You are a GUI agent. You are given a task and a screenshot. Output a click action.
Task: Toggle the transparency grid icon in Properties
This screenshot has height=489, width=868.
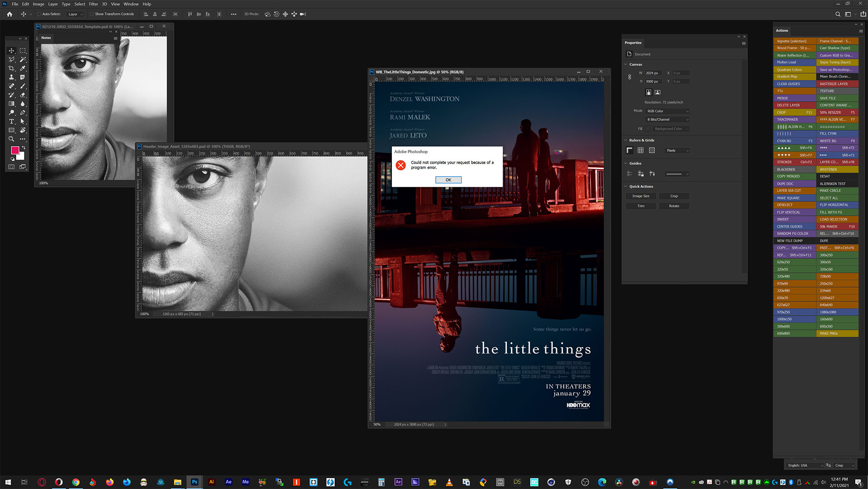(x=652, y=150)
